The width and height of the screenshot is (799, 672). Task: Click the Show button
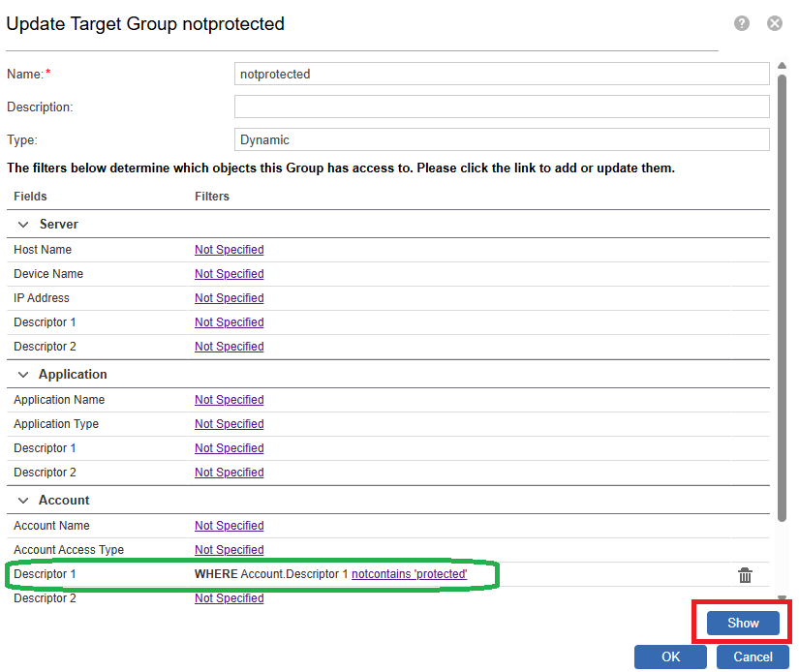(743, 623)
